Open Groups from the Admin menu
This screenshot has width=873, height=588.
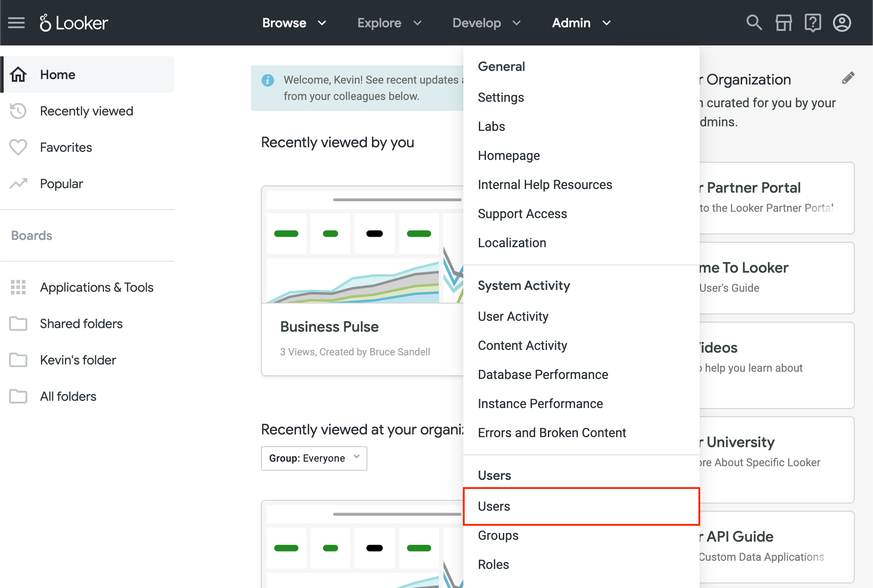coord(498,535)
